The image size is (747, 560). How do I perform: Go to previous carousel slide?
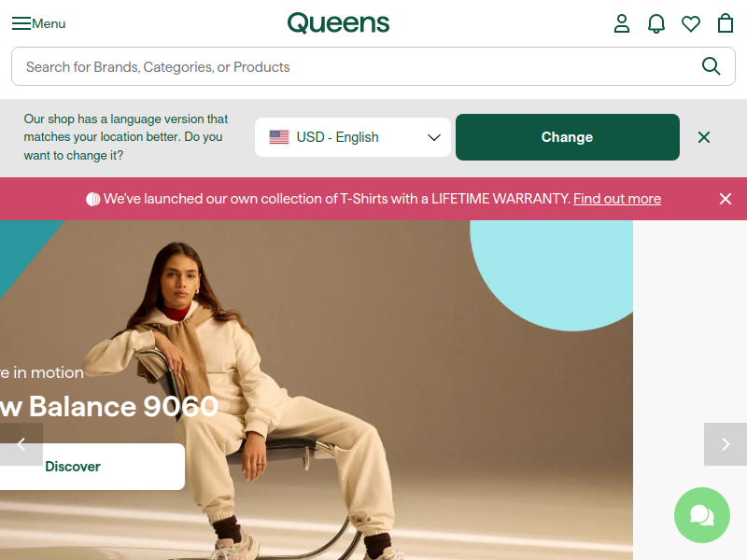click(x=21, y=444)
